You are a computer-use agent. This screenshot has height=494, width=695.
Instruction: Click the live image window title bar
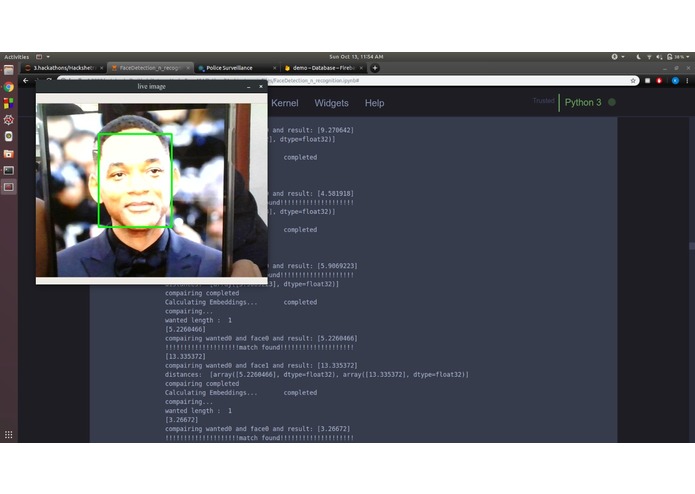pyautogui.click(x=152, y=87)
